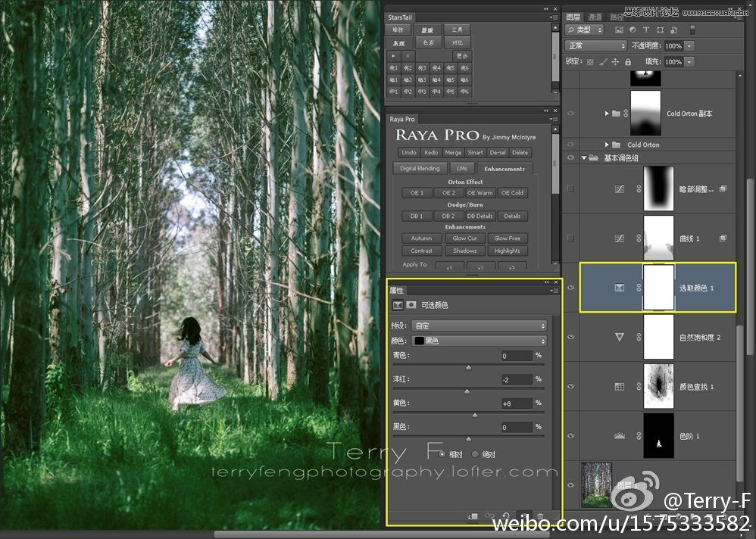Click the selective color icon of 选取颜色 1
This screenshot has height=539, width=756.
pos(620,288)
